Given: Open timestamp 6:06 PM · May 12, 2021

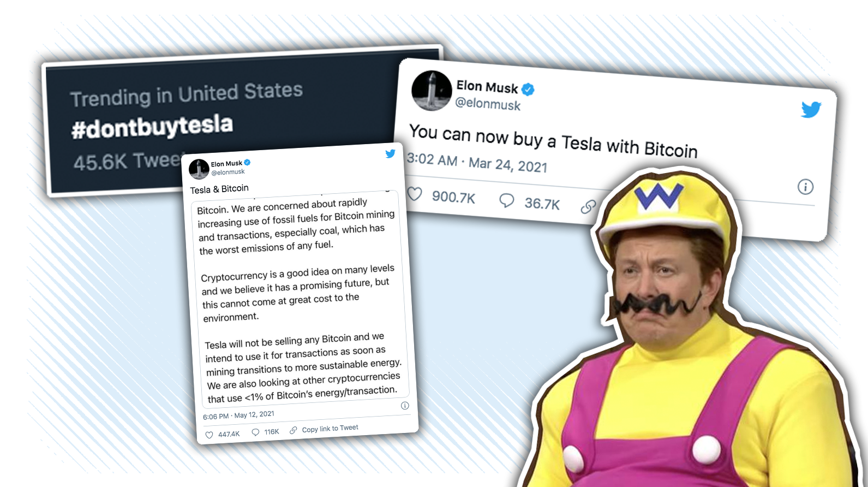Looking at the screenshot, I should click(238, 415).
